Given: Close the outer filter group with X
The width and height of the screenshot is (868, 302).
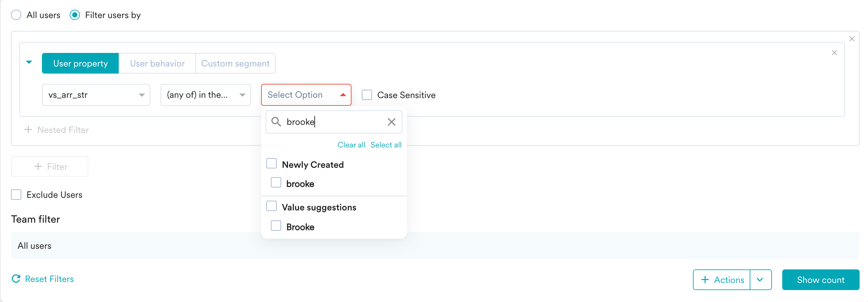Looking at the screenshot, I should tap(852, 39).
